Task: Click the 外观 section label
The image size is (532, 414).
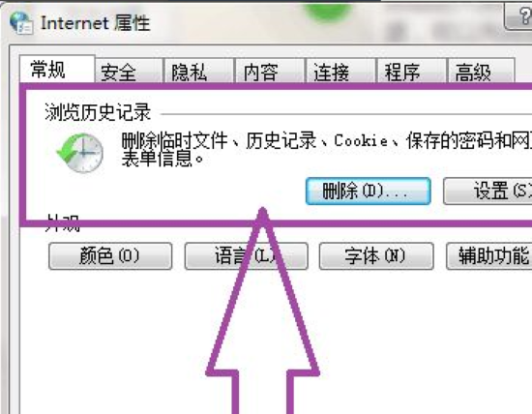Action: click(63, 223)
